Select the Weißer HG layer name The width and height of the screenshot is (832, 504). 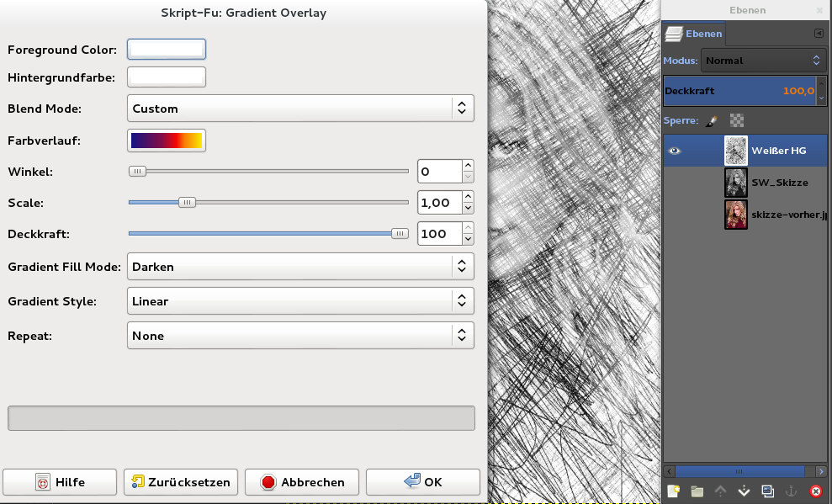pos(778,151)
